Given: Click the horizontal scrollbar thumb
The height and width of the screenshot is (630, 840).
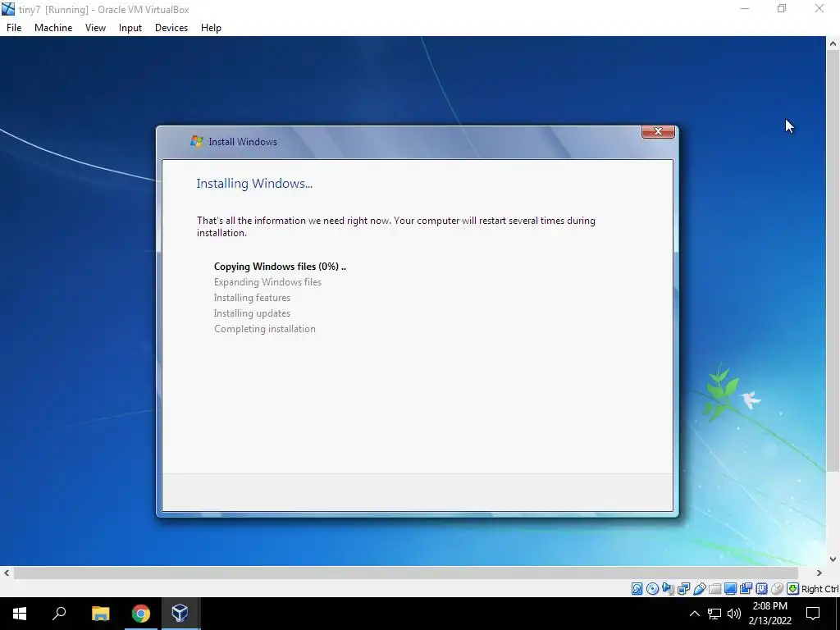Looking at the screenshot, I should click(405, 573).
